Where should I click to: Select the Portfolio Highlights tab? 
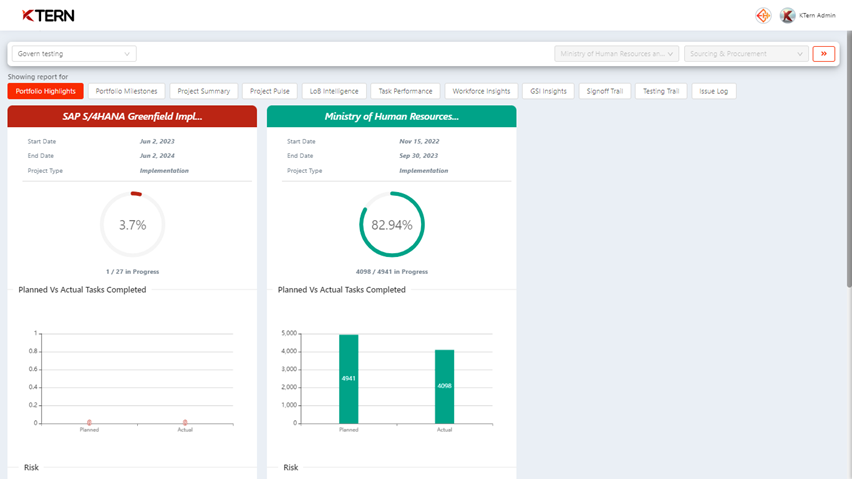pyautogui.click(x=46, y=91)
